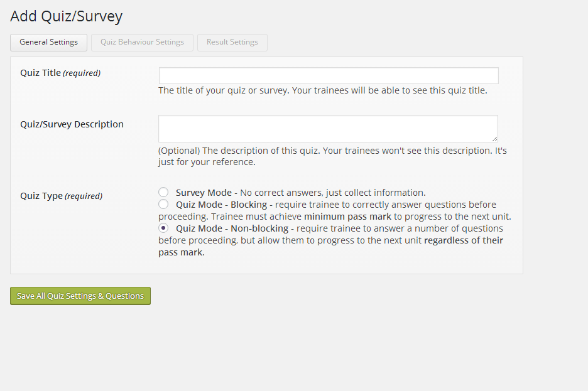The height and width of the screenshot is (391, 588).
Task: Select Quiz Mode - Non-blocking radio button
Action: pyautogui.click(x=163, y=228)
